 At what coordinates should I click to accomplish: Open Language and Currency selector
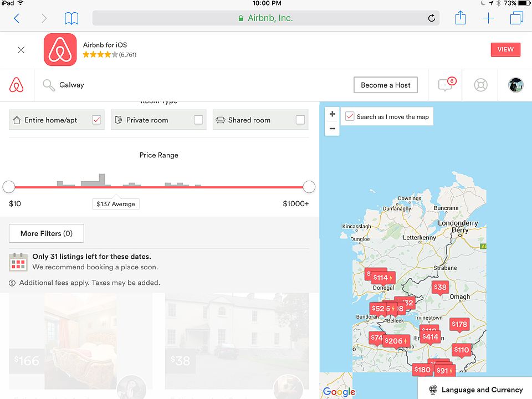475,390
